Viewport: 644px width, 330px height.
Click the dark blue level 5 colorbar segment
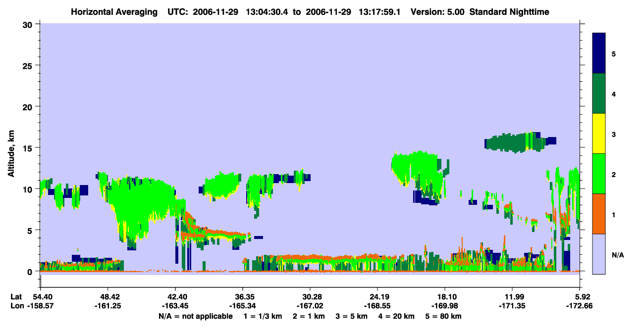(x=599, y=53)
